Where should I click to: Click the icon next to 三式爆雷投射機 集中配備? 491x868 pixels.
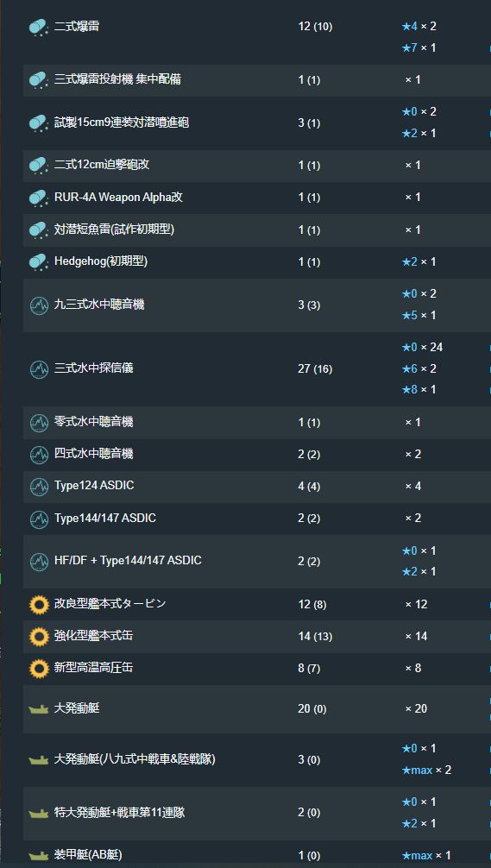pyautogui.click(x=39, y=80)
